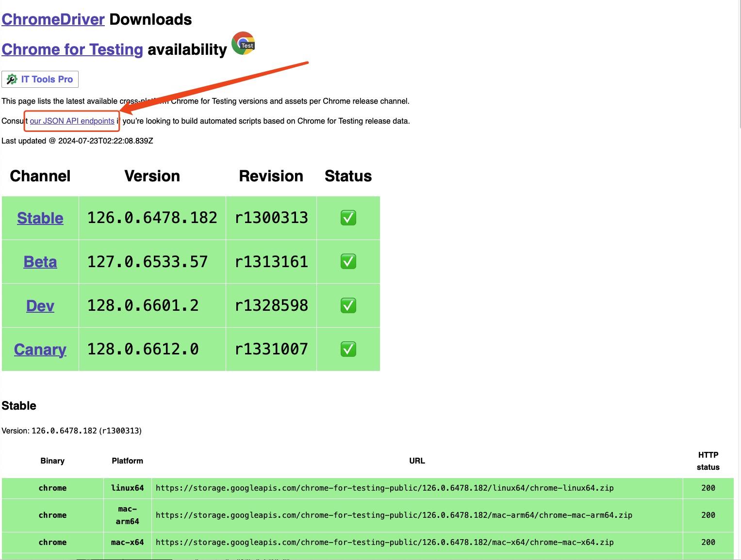The image size is (741, 560).
Task: Click the Binary column header
Action: click(x=52, y=461)
